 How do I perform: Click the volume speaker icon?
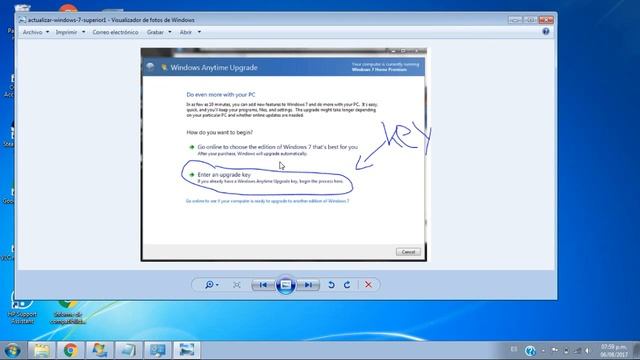[x=588, y=351]
